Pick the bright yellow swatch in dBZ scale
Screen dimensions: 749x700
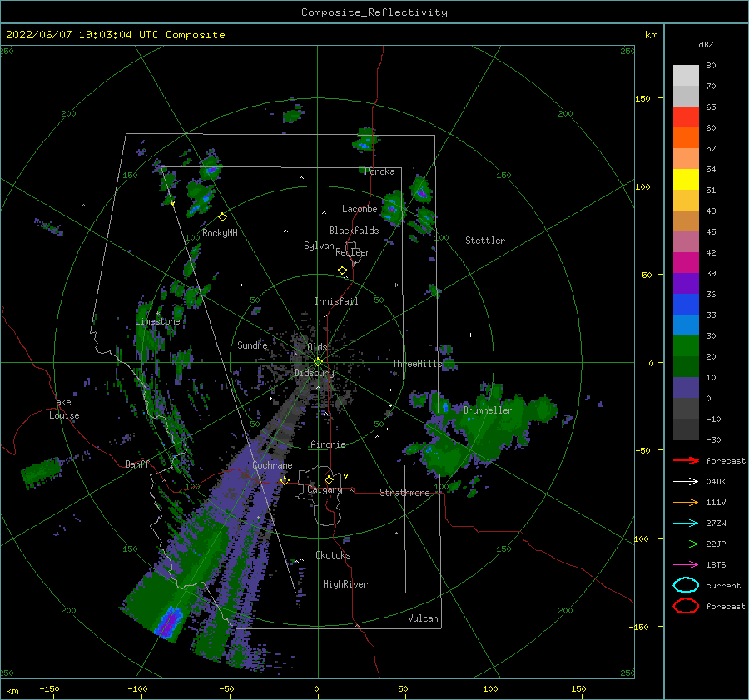pos(686,180)
